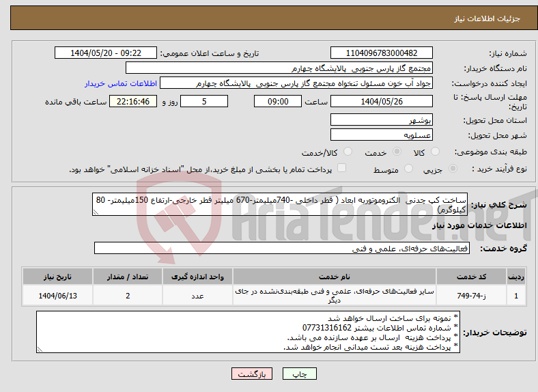Click the description box resize grip
This screenshot has height=392, width=538.
pyautogui.click(x=96, y=213)
